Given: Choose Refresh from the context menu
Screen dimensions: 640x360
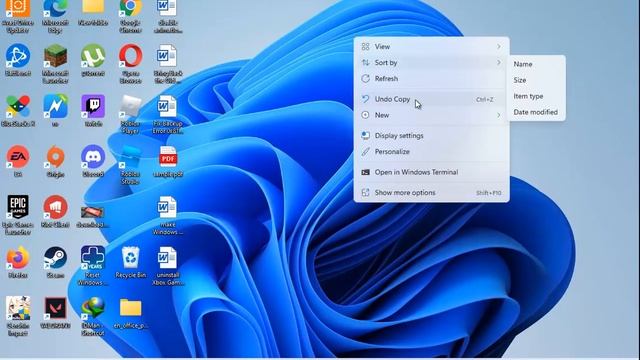Looking at the screenshot, I should click(431, 78).
